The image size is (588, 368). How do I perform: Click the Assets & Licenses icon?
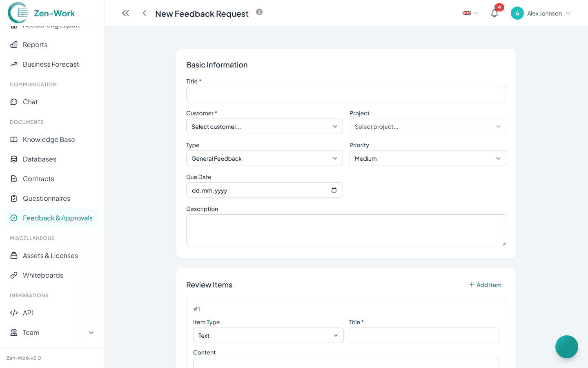(14, 256)
